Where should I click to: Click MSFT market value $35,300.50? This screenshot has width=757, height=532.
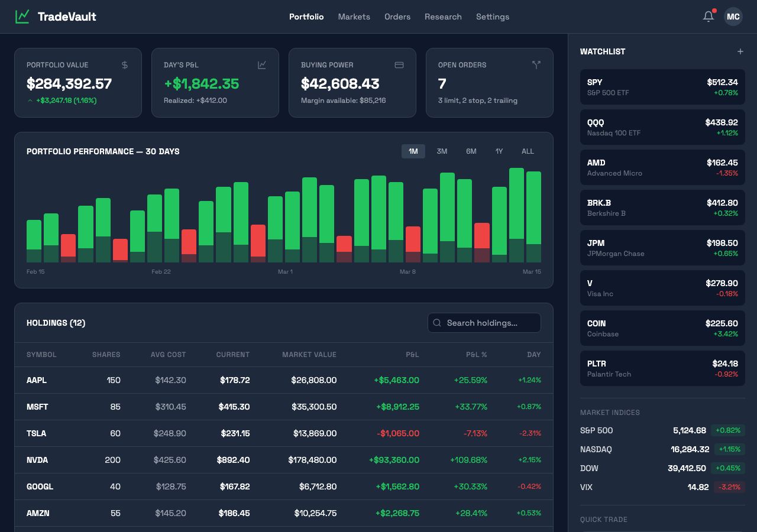coord(314,407)
